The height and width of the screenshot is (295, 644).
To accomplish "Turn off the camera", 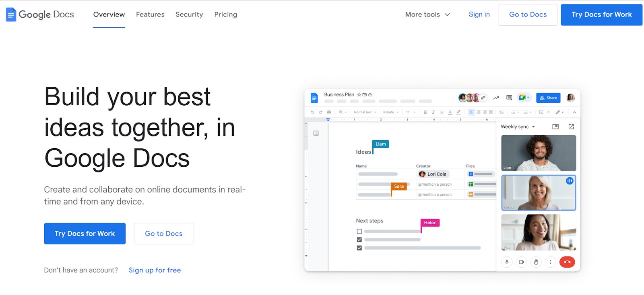I will (x=521, y=262).
